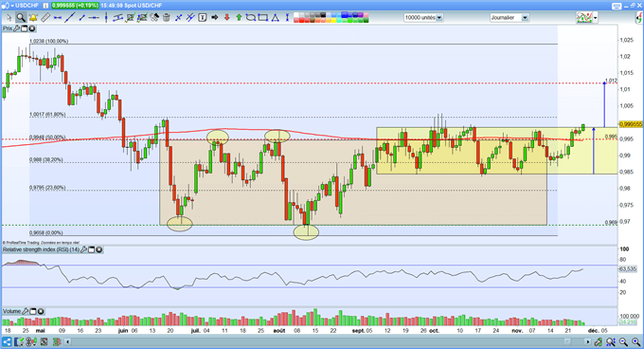
Task: Click the instrument info icon beside USDCHF
Action: tap(45, 6)
